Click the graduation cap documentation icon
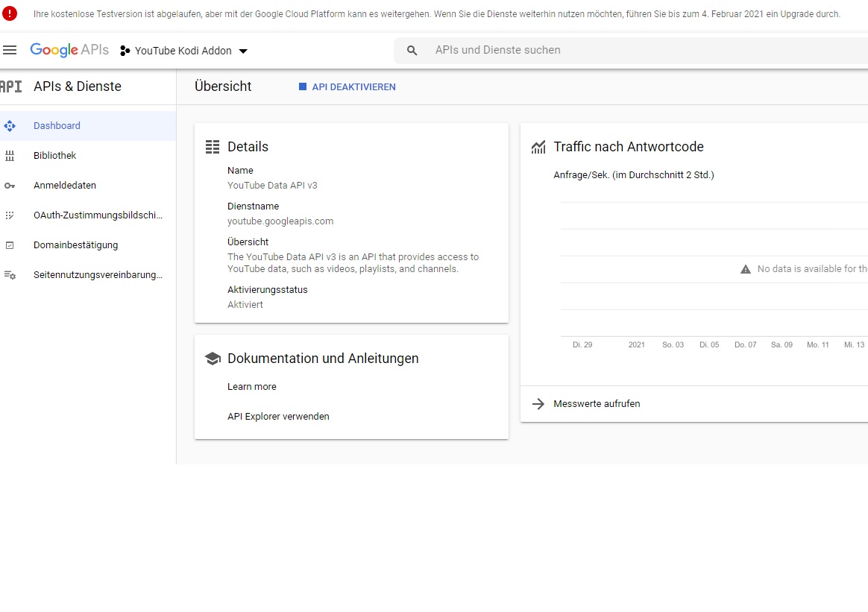 (213, 359)
